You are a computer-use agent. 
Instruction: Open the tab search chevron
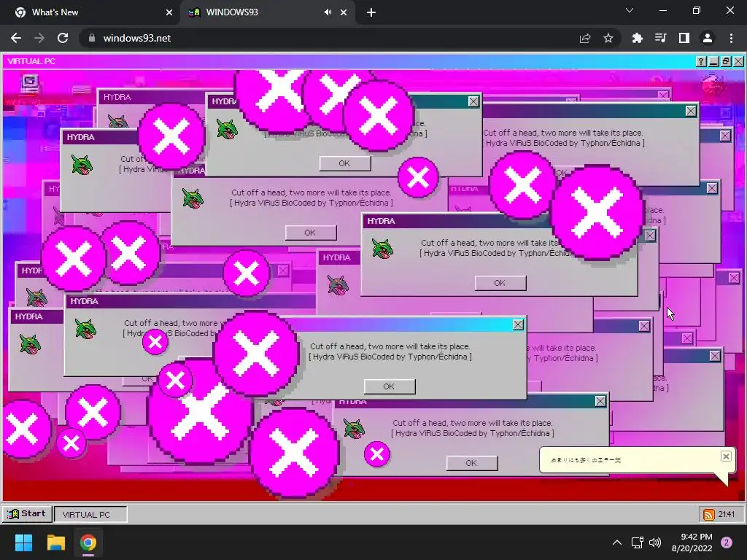pos(630,10)
